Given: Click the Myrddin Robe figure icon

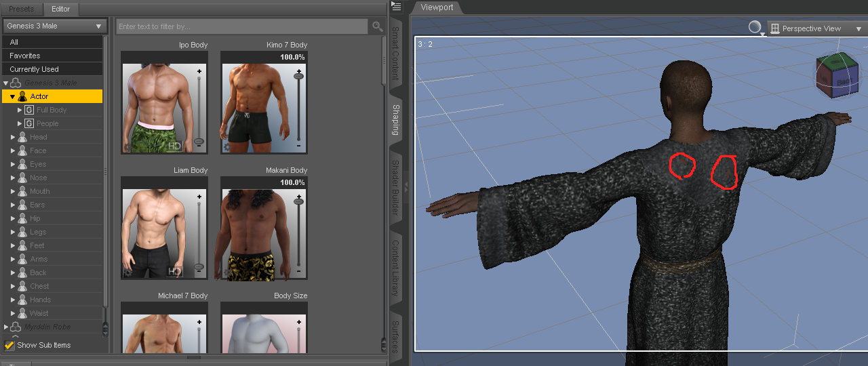Looking at the screenshot, I should pos(16,327).
